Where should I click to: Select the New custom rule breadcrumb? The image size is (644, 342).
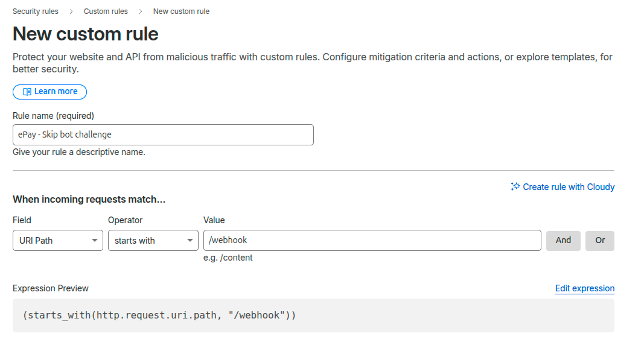tap(181, 11)
